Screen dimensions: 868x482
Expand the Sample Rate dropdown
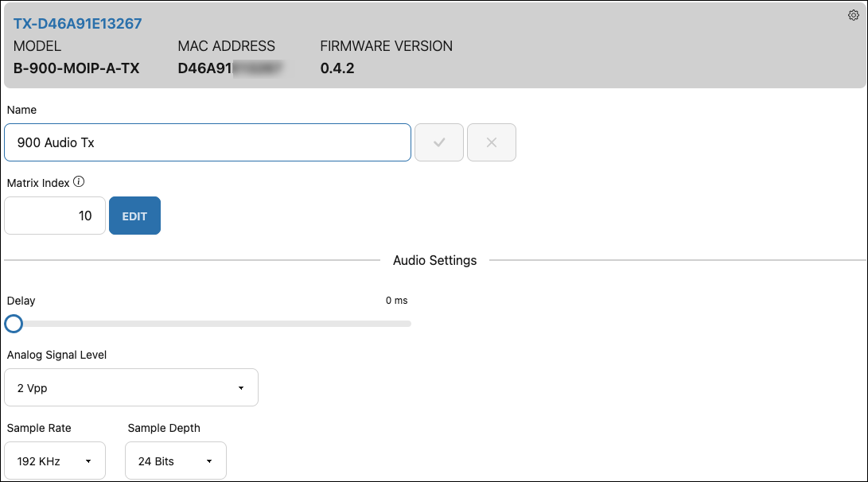pos(55,461)
